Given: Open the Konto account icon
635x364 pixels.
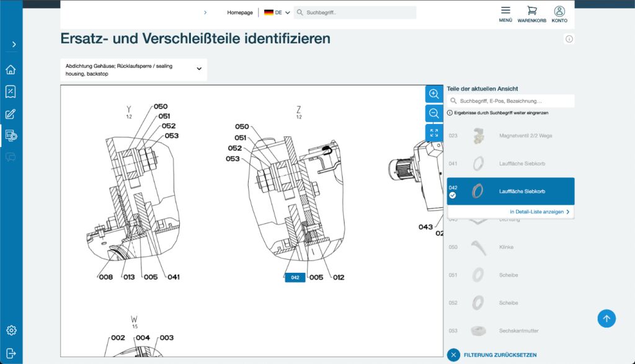Looking at the screenshot, I should (x=559, y=14).
